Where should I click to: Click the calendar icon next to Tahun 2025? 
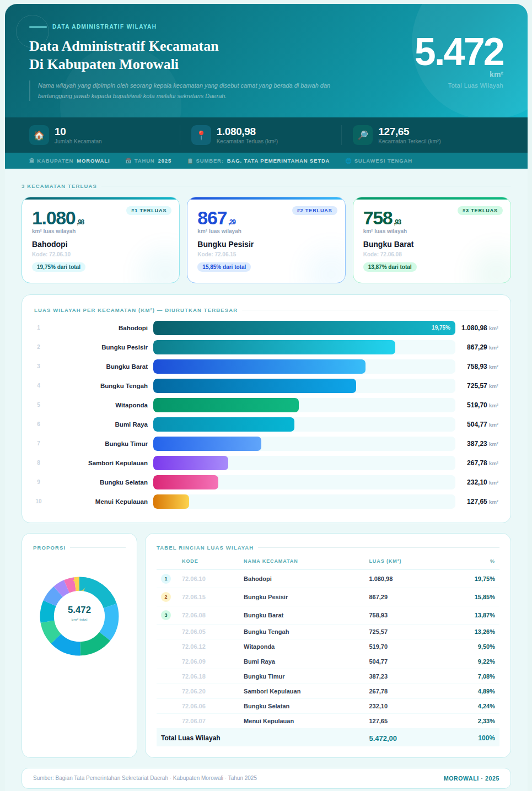coord(128,161)
